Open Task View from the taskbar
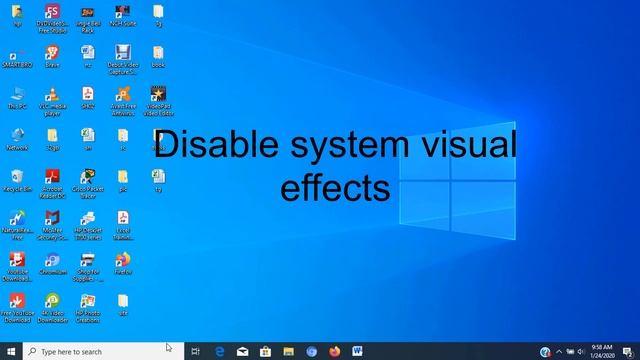 pos(196,351)
